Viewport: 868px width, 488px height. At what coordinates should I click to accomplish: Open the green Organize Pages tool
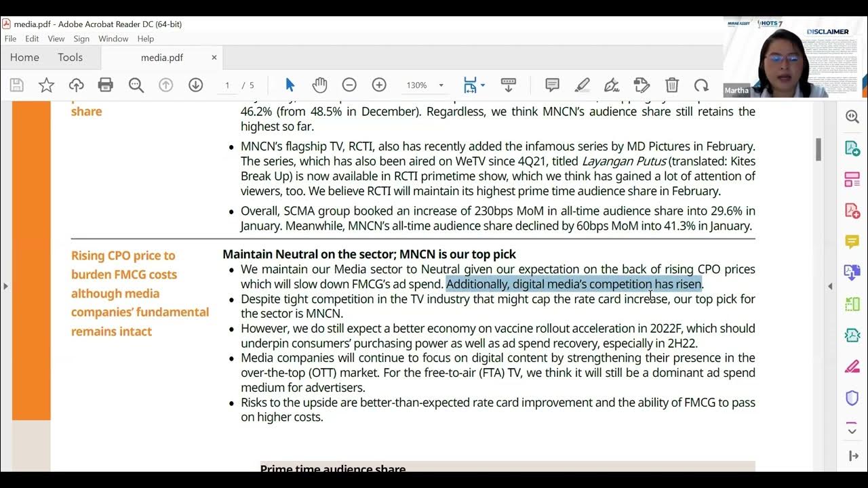coord(852,304)
